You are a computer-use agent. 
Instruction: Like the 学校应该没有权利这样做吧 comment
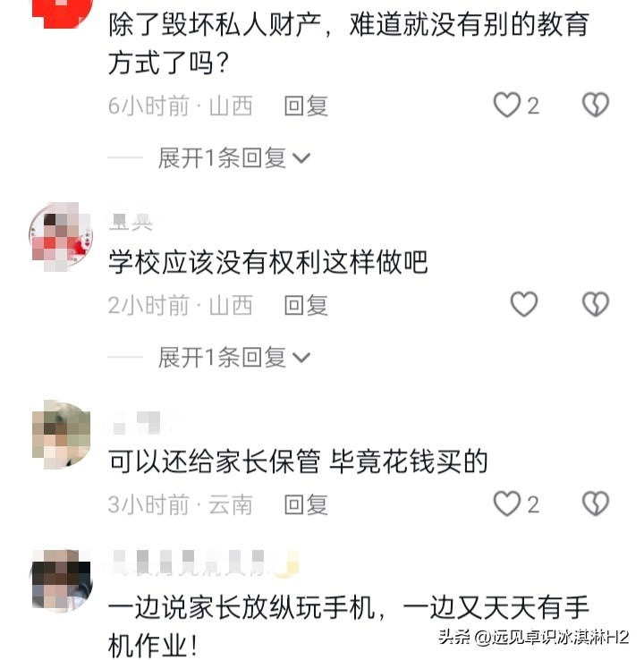pyautogui.click(x=524, y=304)
